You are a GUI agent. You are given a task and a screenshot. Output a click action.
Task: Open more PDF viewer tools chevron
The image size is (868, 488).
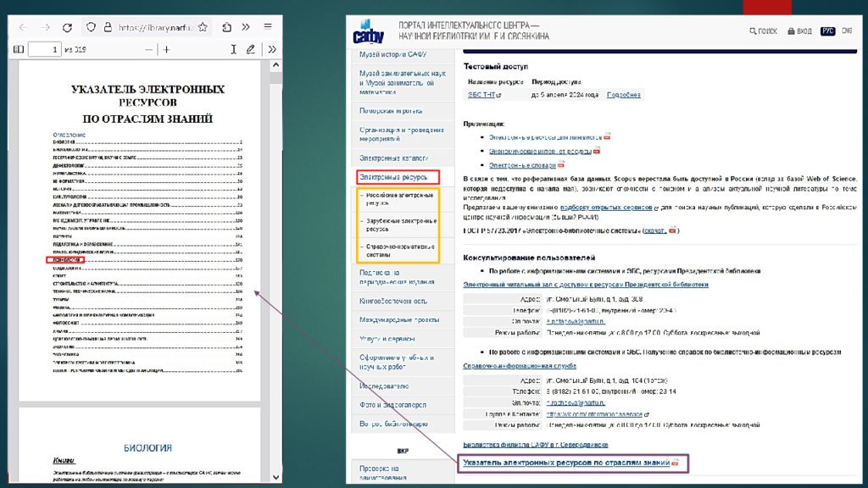[272, 49]
